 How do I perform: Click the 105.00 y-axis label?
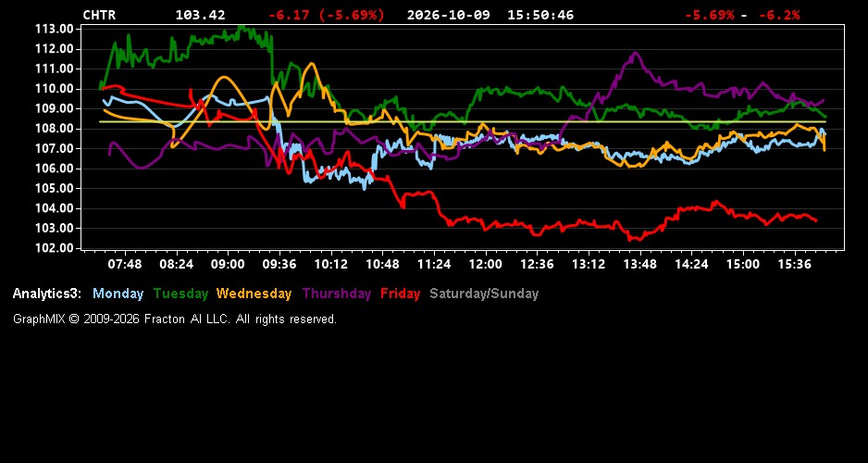pos(55,188)
